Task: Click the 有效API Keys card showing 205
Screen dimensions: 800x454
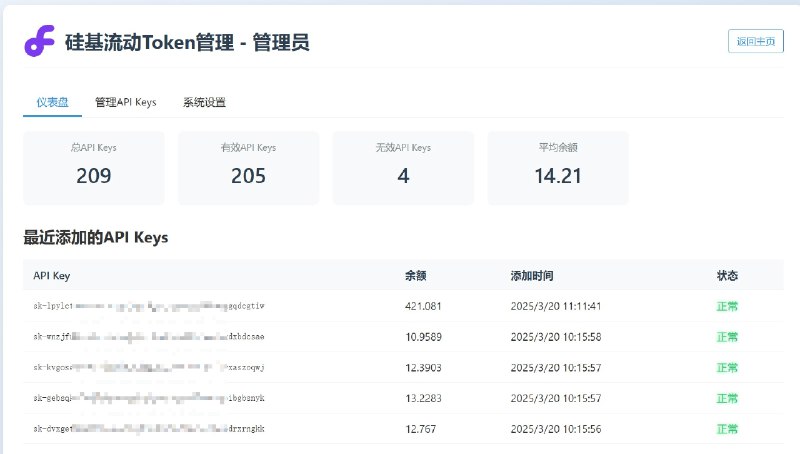Action: pos(248,167)
